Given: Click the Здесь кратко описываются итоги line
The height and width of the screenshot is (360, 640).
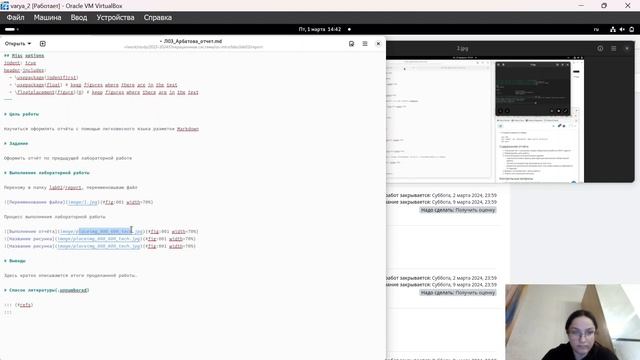Looking at the screenshot, I should click(x=70, y=276).
